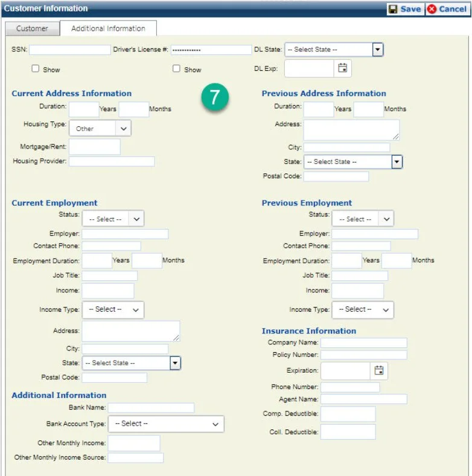
Task: Click Previous Address Duration Years field
Action: coord(319,109)
